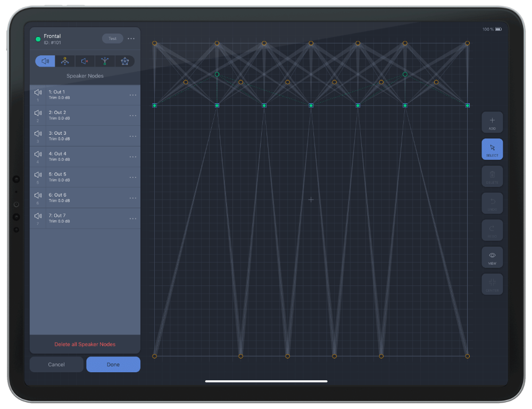Click the bottom-left orange corner node

(154, 356)
